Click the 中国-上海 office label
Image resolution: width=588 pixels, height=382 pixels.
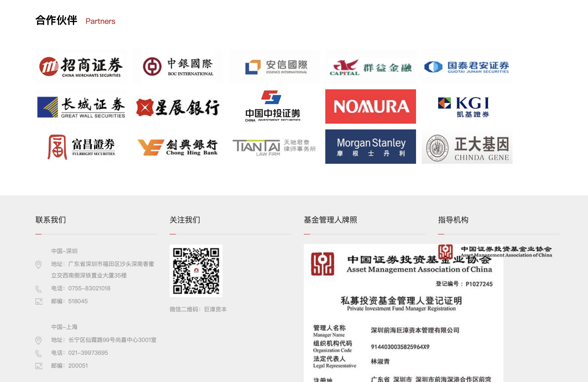[64, 327]
